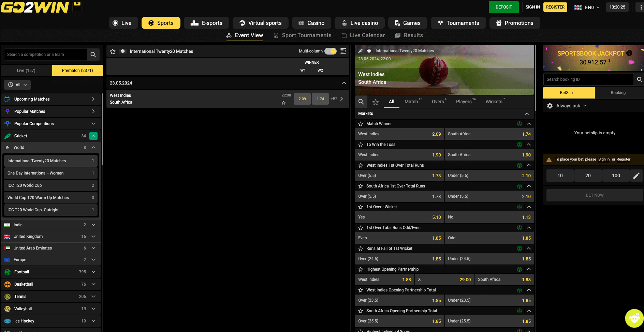Click the Ice Hockey sport icon
The image size is (644, 332).
(x=8, y=321)
